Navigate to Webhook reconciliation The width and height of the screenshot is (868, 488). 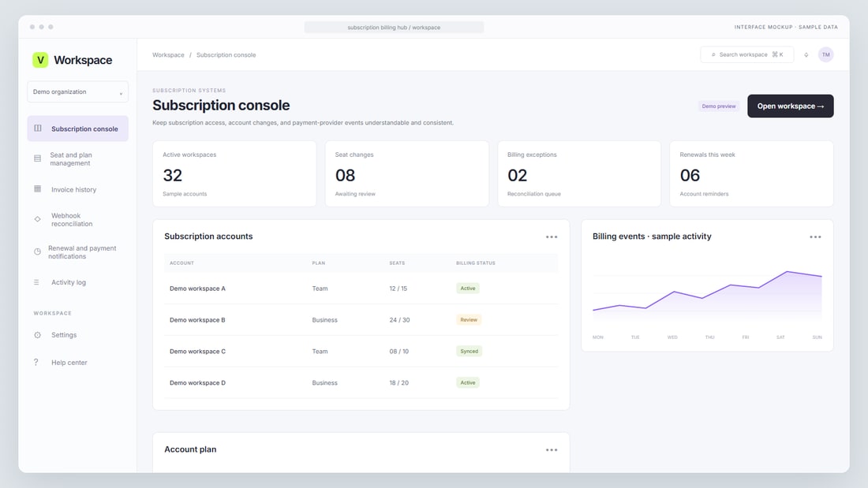coord(77,220)
